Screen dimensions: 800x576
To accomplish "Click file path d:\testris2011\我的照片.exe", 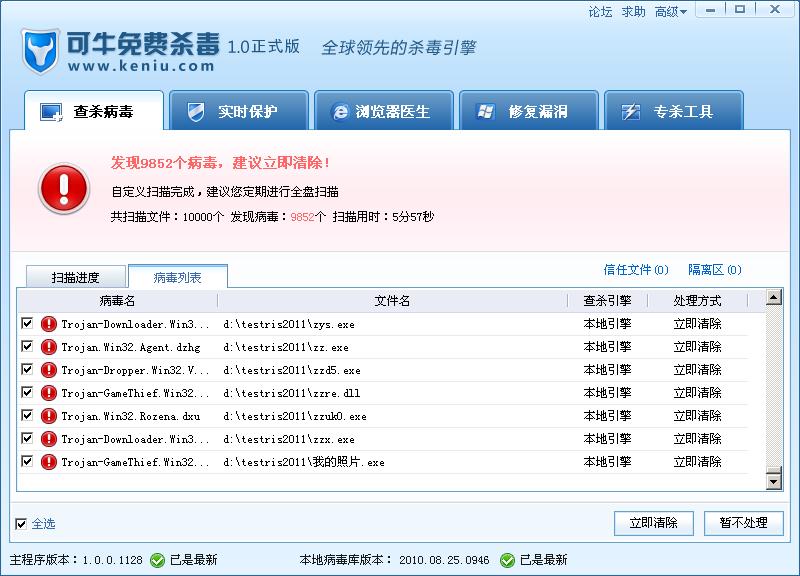I will (304, 462).
